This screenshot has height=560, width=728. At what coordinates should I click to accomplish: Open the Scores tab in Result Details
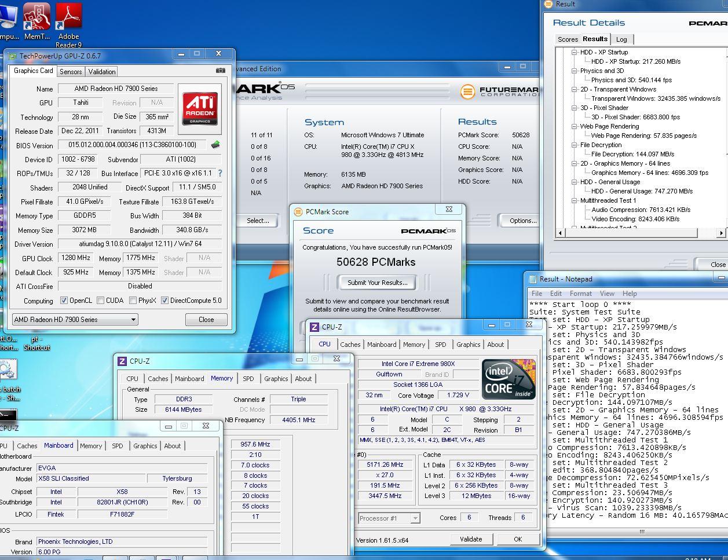568,39
